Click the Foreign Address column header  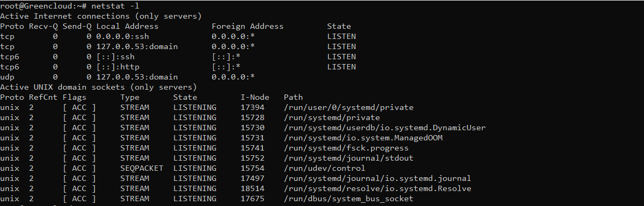247,26
